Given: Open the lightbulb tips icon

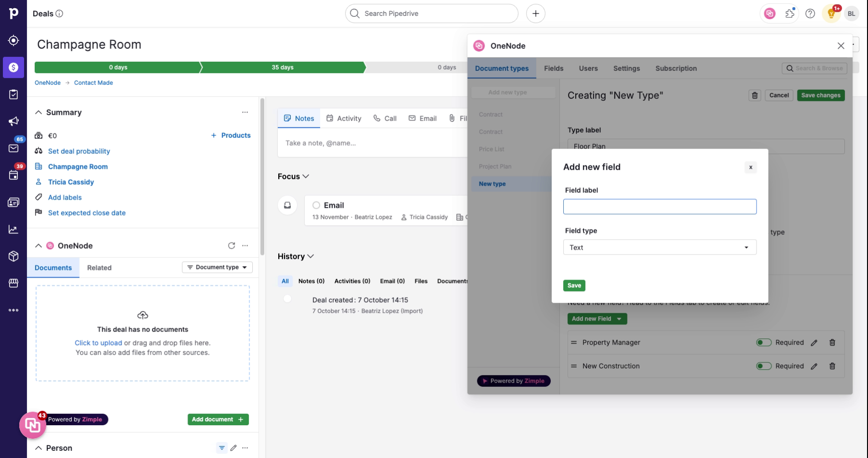Looking at the screenshot, I should (831, 13).
